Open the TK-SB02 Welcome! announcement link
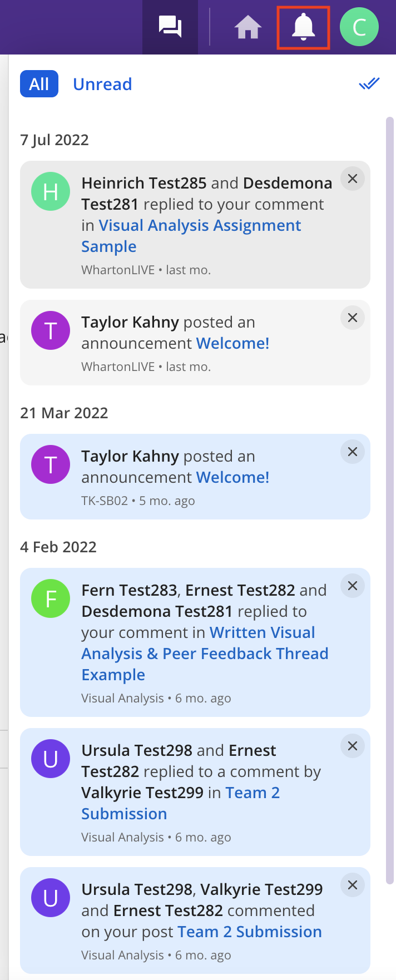Viewport: 396px width, 980px height. (x=232, y=478)
